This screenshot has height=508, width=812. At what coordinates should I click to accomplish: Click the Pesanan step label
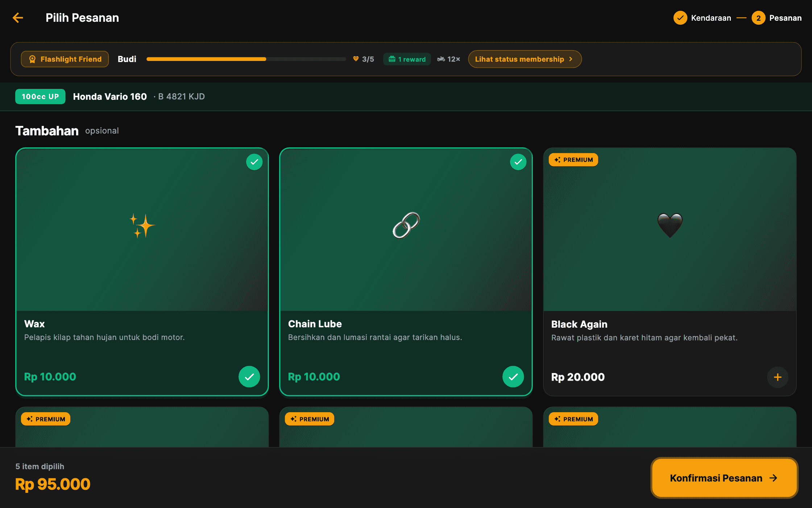pyautogui.click(x=785, y=18)
